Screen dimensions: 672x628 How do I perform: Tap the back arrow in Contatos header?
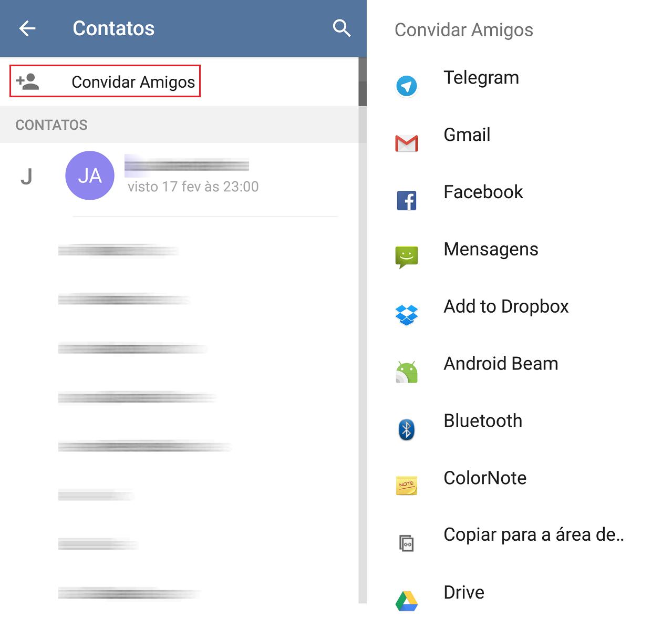pyautogui.click(x=27, y=28)
